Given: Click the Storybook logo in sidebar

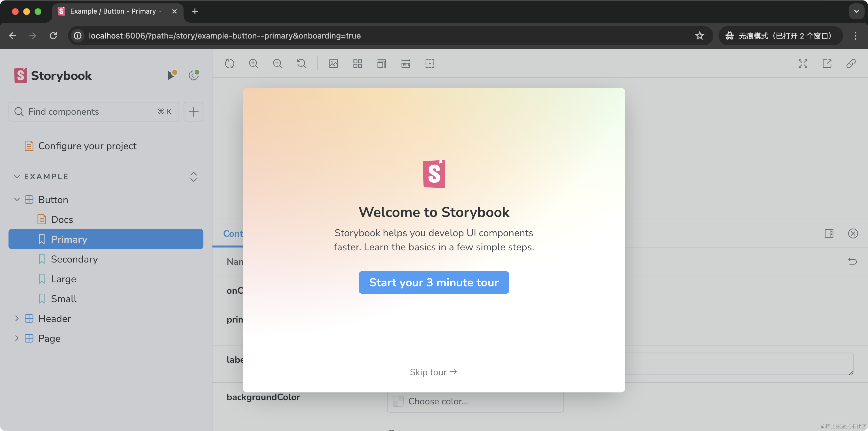Looking at the screenshot, I should [53, 75].
